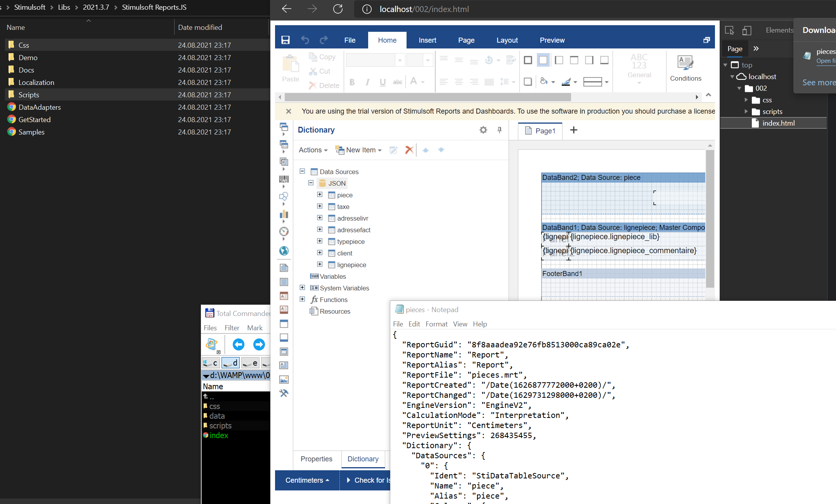Toggle pin panel icon in Dictionary
836x504 pixels.
click(499, 129)
